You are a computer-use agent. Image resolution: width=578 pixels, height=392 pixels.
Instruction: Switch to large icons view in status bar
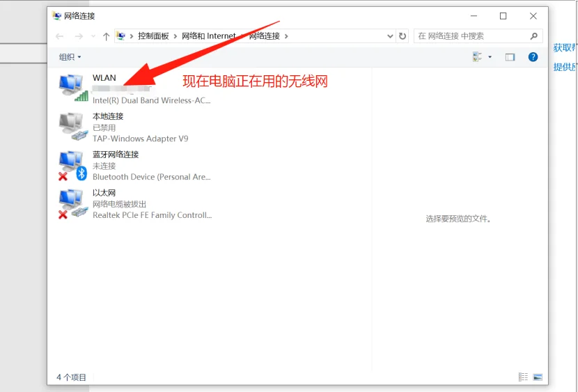click(x=538, y=377)
